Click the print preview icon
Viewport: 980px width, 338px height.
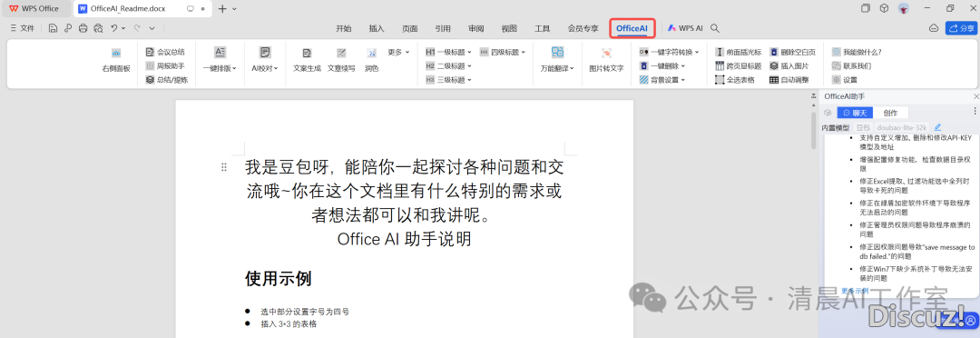pyautogui.click(x=98, y=28)
